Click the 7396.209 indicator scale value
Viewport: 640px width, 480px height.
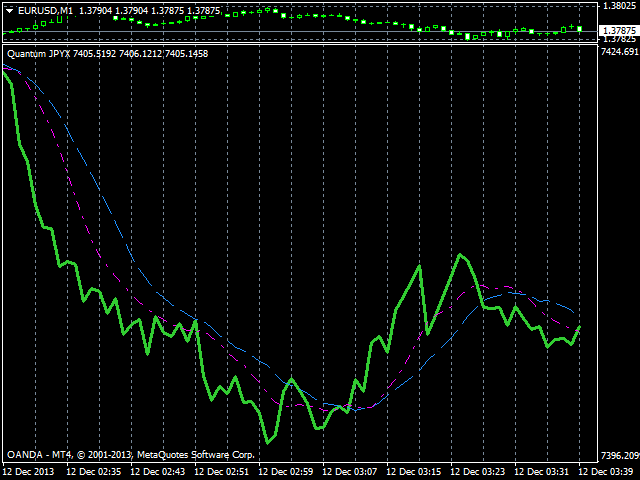pos(618,455)
